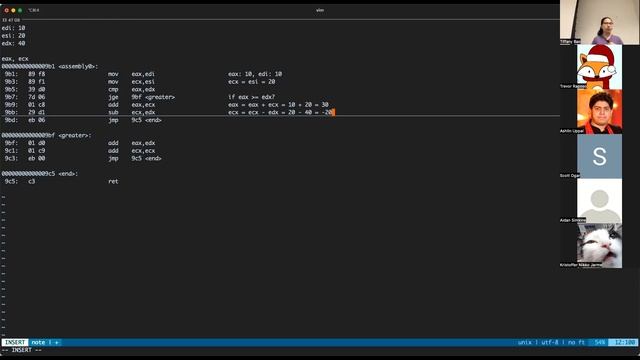Click the comment 'if eax >= edx?'

(x=251, y=97)
